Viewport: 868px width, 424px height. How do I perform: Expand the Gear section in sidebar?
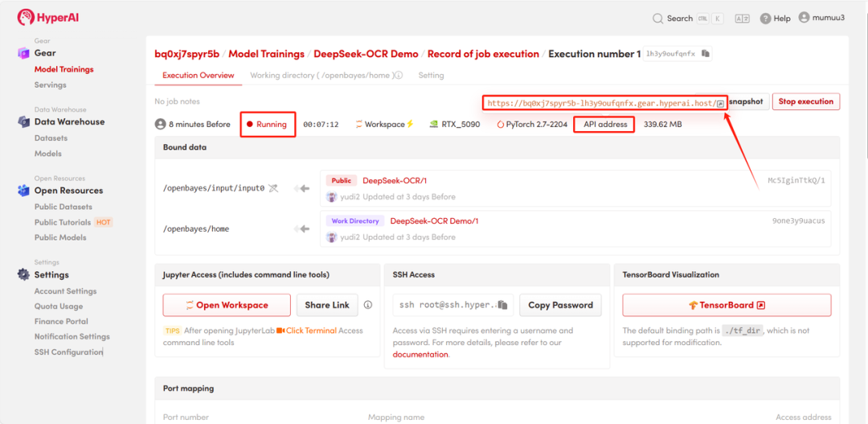click(45, 53)
